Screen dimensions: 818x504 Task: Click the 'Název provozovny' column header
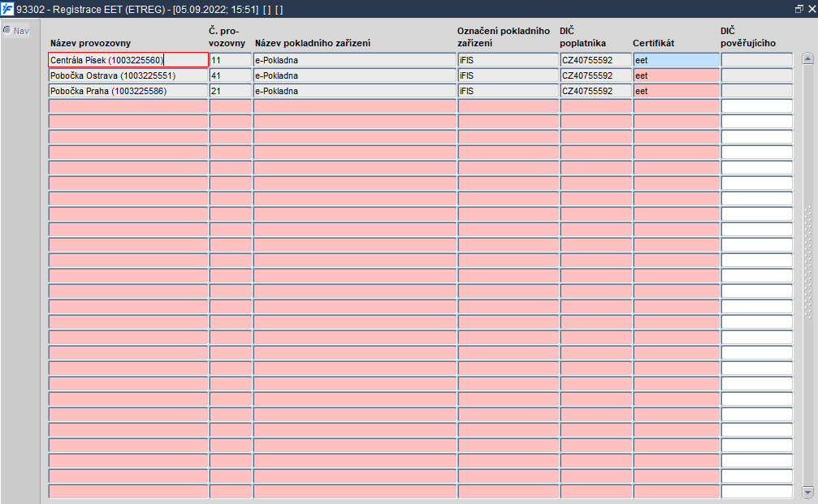coord(90,43)
